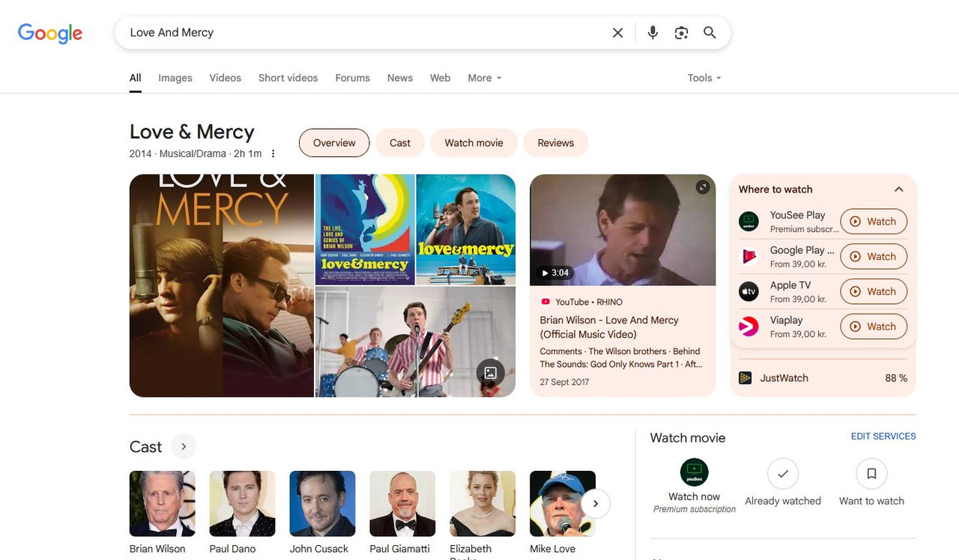959x560 pixels.
Task: Click Watch button for Viaplay
Action: pyautogui.click(x=874, y=327)
